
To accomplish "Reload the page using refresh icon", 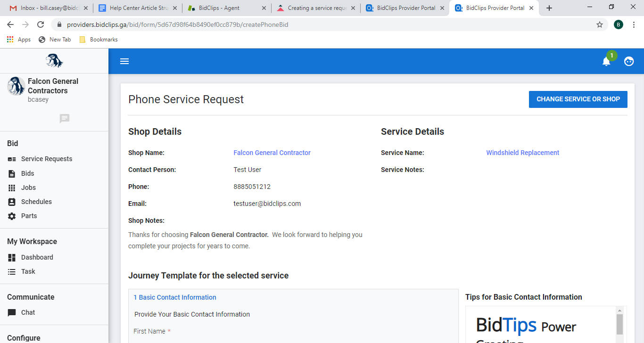I will click(x=41, y=24).
